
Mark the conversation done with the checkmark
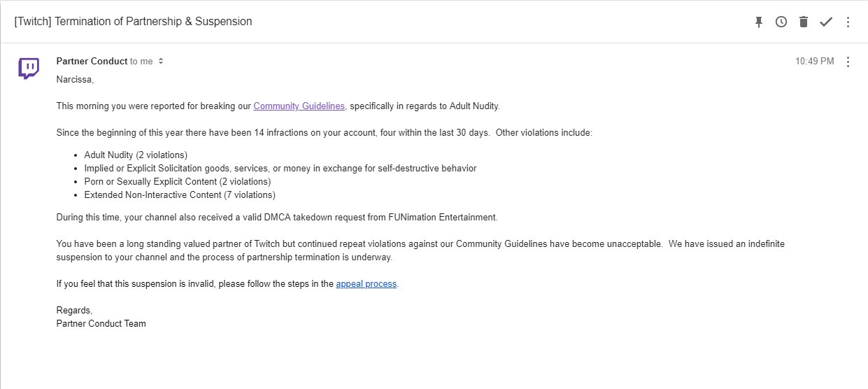[x=826, y=22]
